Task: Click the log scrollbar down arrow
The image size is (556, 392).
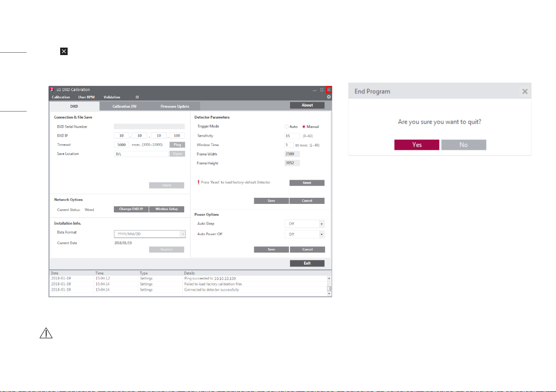Action: tap(329, 294)
